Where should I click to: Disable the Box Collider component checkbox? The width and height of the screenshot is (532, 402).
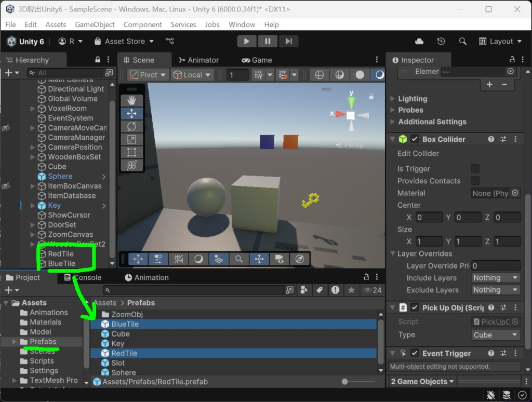click(414, 139)
